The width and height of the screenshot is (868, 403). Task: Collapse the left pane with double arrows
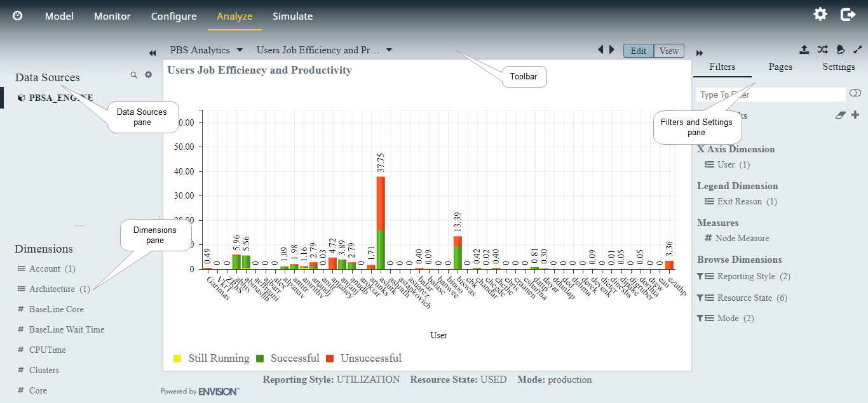[x=153, y=53]
